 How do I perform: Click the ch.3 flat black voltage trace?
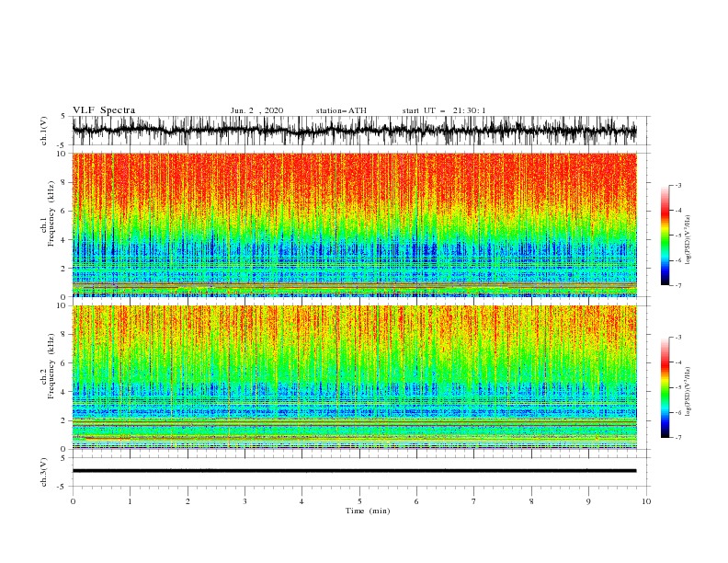tap(354, 471)
